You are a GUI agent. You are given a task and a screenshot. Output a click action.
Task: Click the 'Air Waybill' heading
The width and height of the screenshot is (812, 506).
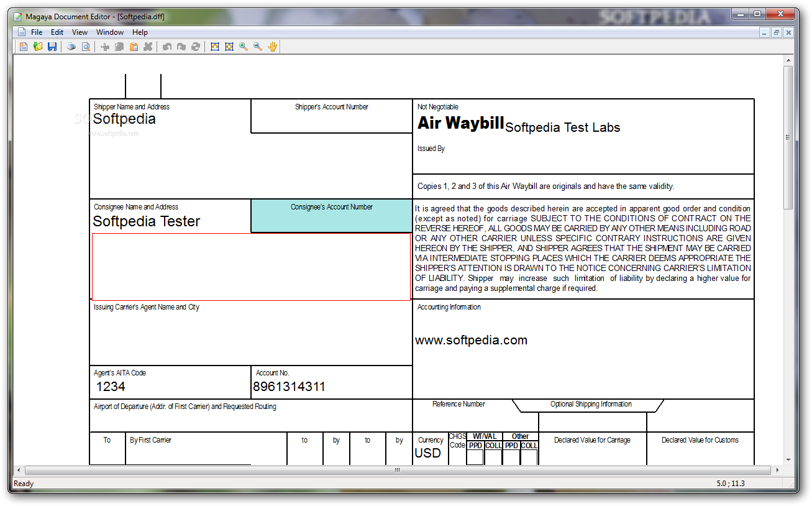click(x=460, y=123)
